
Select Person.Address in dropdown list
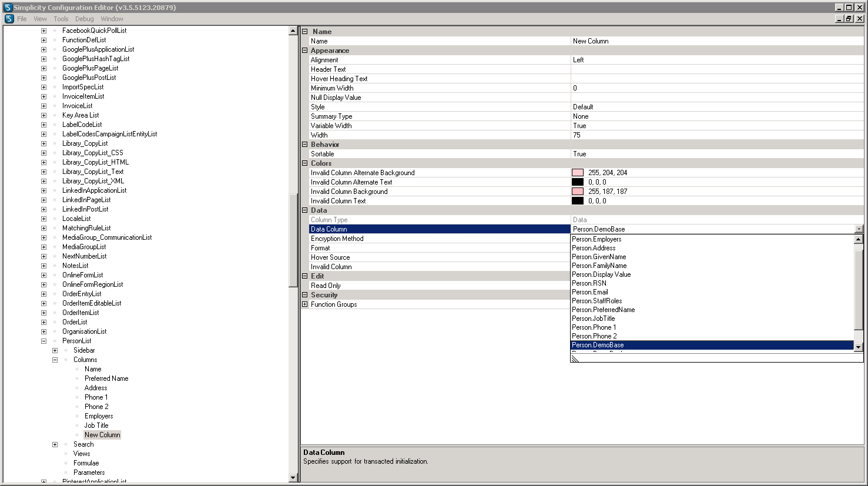coord(712,248)
